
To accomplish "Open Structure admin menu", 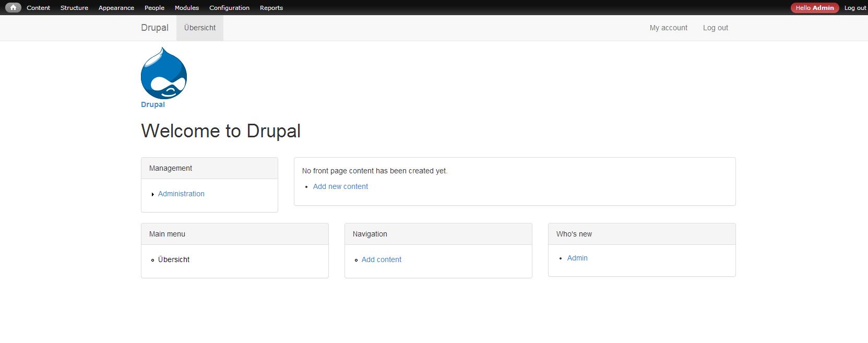I will coord(74,8).
